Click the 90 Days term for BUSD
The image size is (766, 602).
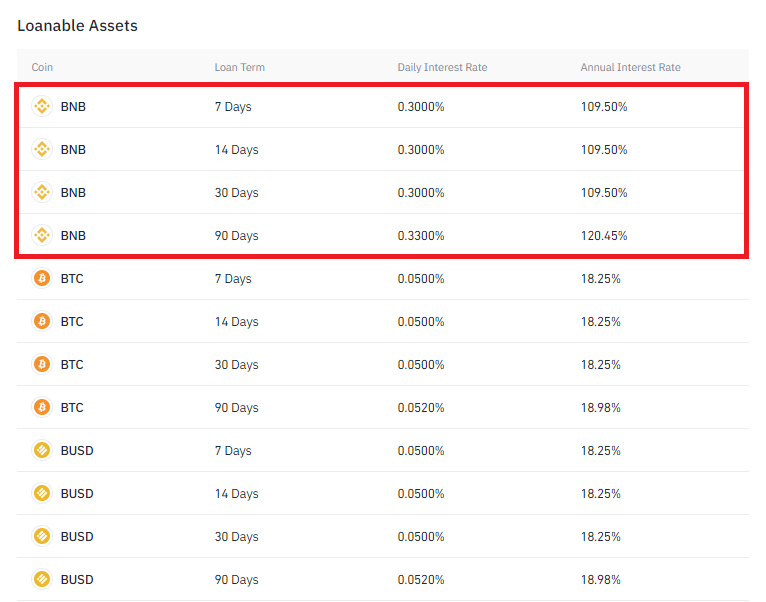236,580
